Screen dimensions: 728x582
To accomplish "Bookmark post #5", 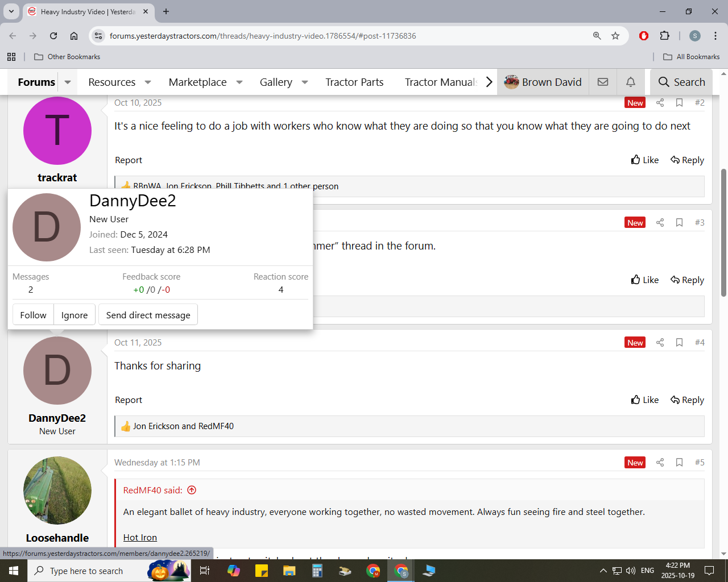I will 679,463.
